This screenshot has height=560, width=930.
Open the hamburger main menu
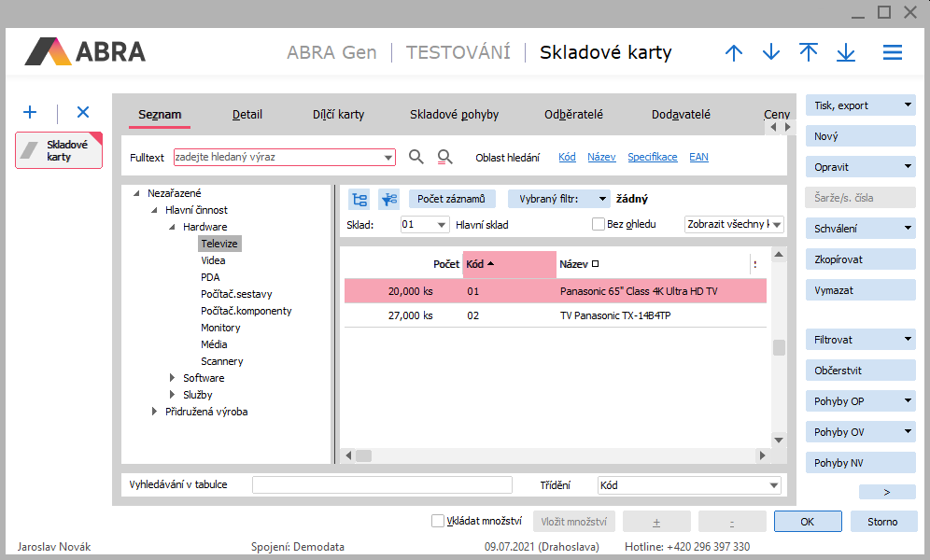pos(893,53)
